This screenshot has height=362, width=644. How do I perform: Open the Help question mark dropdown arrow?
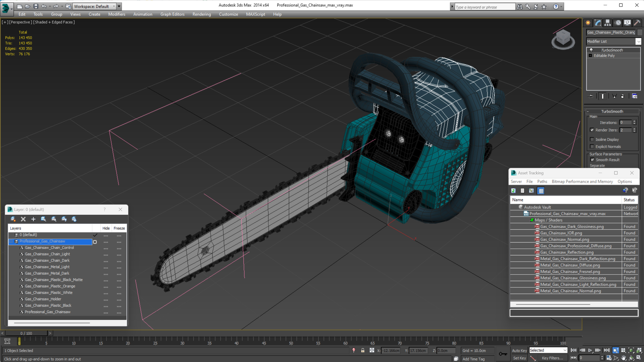click(x=562, y=7)
